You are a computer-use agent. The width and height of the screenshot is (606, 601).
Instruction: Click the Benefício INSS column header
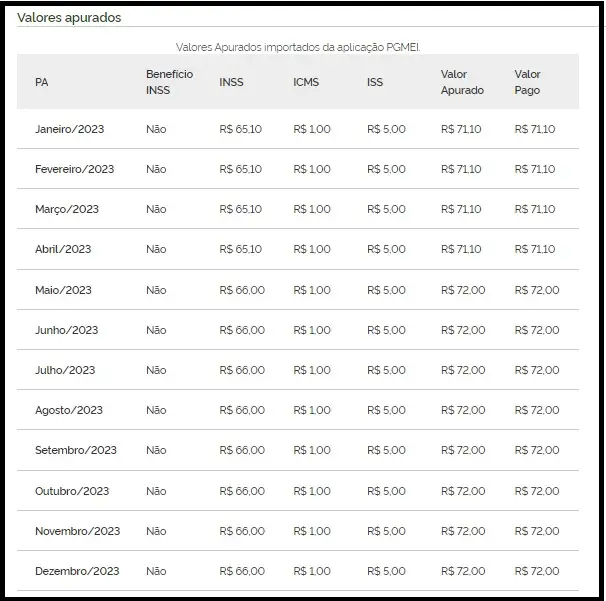[x=169, y=82]
